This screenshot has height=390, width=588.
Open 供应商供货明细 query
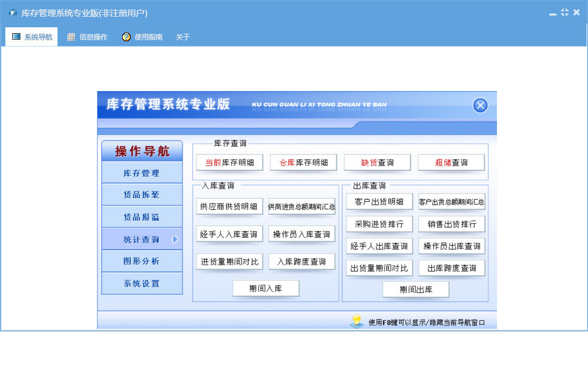click(229, 206)
